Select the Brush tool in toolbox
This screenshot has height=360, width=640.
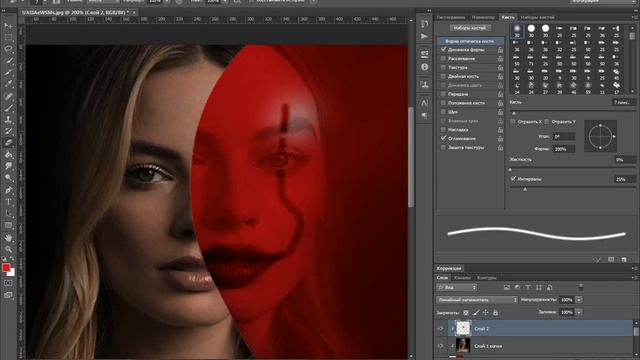tap(8, 108)
